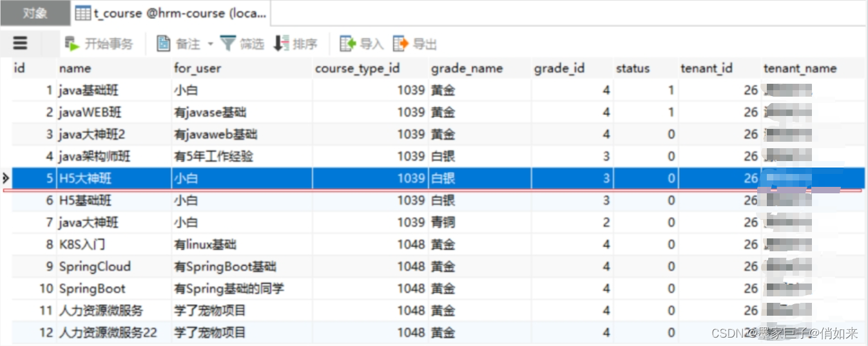The width and height of the screenshot is (868, 346).
Task: Click the row indicator arrow for row 5
Action: tap(6, 178)
